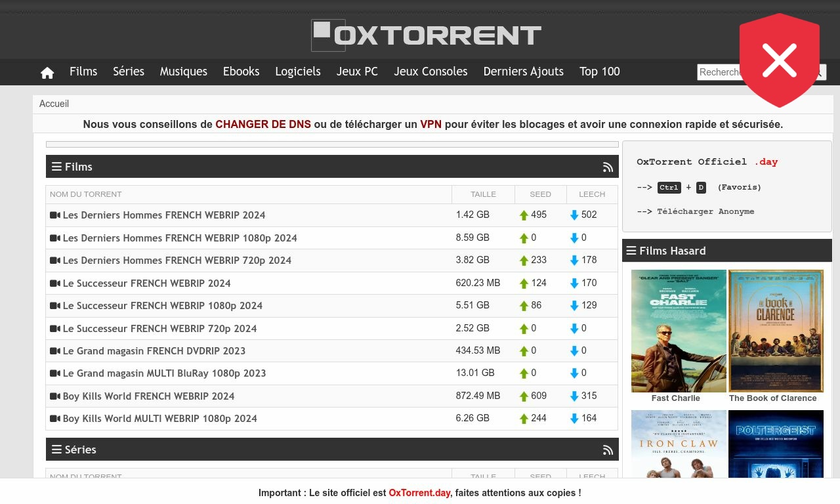
Task: Click the Fast Charlie title caption
Action: tap(676, 398)
